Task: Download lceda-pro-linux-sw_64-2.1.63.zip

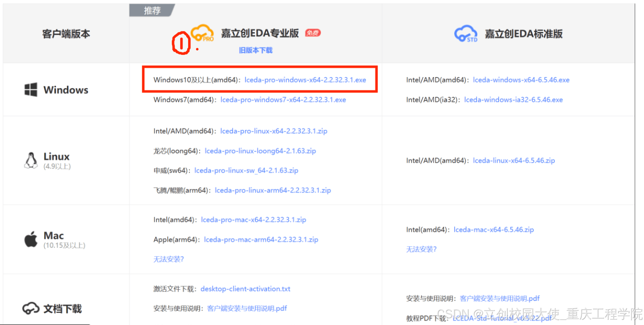Action: click(246, 171)
